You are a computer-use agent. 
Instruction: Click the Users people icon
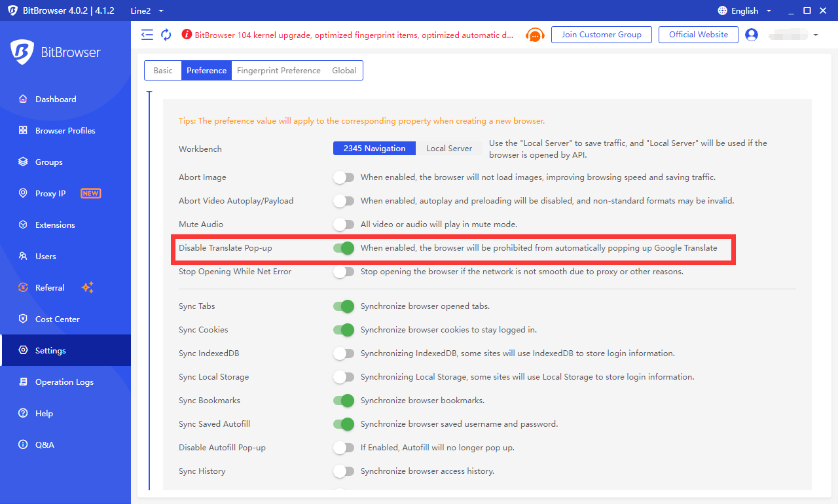tap(23, 257)
